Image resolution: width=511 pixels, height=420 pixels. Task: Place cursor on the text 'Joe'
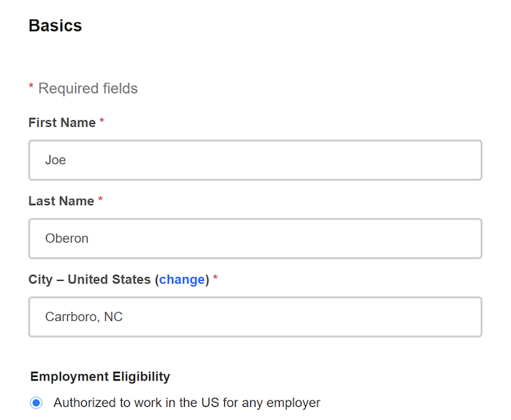55,160
